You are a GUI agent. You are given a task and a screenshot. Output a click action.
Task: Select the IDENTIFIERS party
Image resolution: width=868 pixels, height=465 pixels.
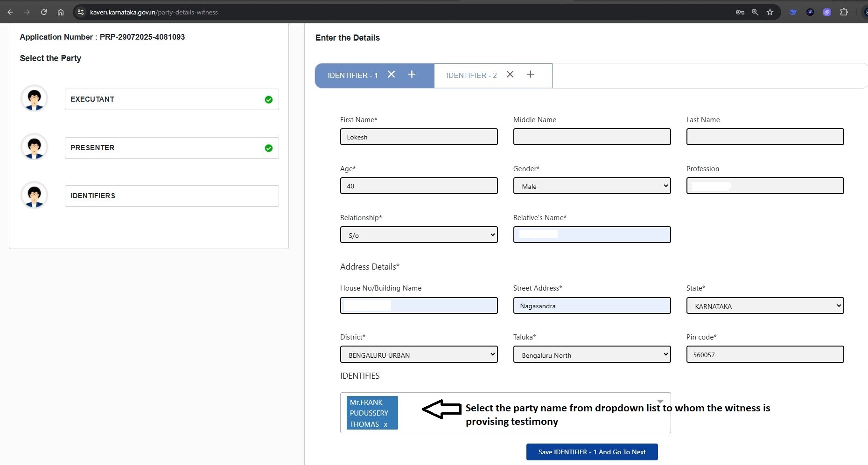coord(171,196)
